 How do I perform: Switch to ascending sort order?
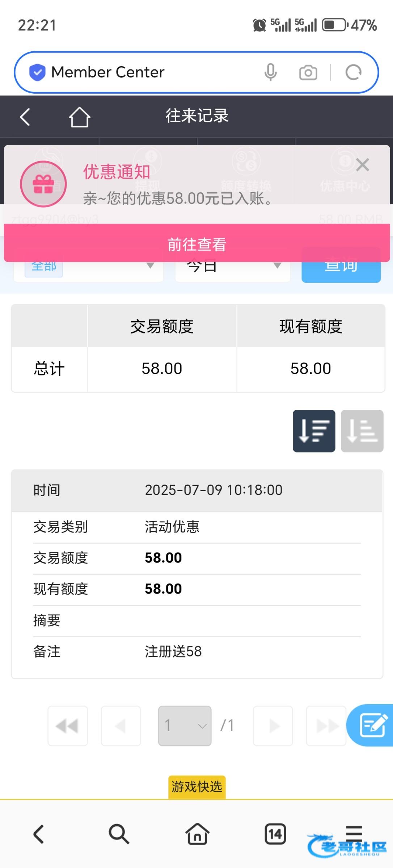tap(362, 431)
